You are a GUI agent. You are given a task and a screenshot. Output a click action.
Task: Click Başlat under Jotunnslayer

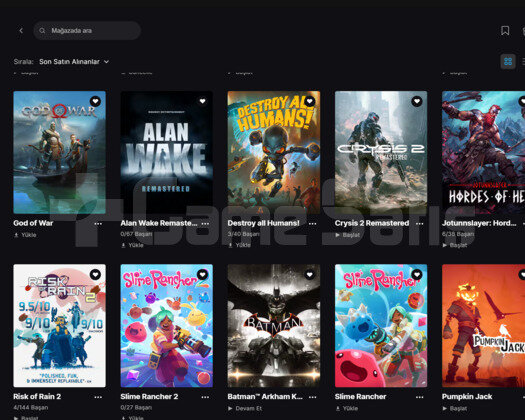[455, 245]
